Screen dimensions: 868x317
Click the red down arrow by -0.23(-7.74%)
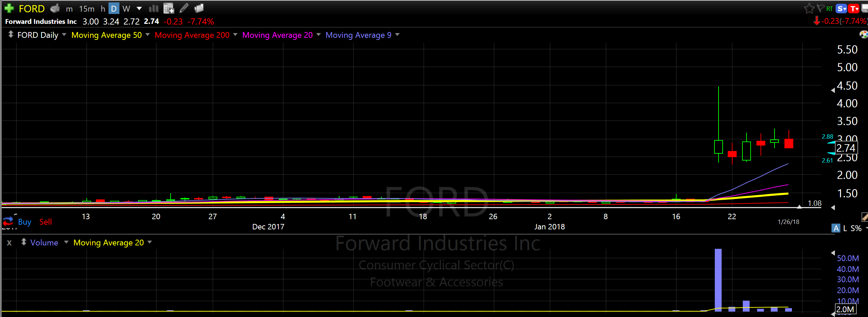pos(817,21)
